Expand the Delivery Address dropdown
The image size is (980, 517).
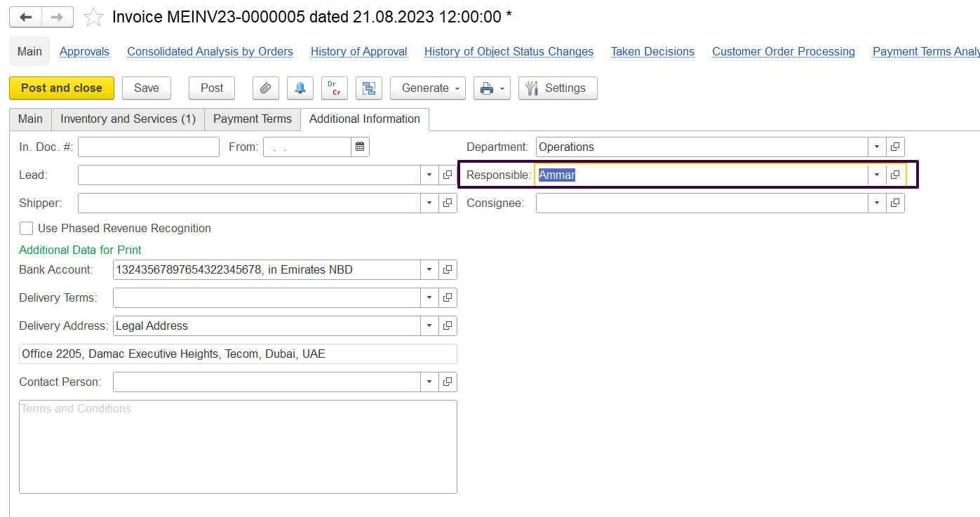pos(429,326)
